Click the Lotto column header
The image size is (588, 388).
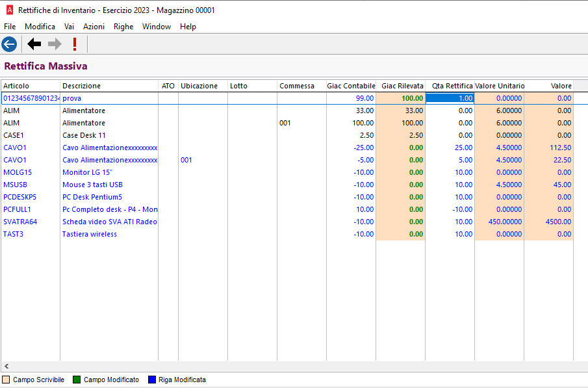[x=252, y=86]
